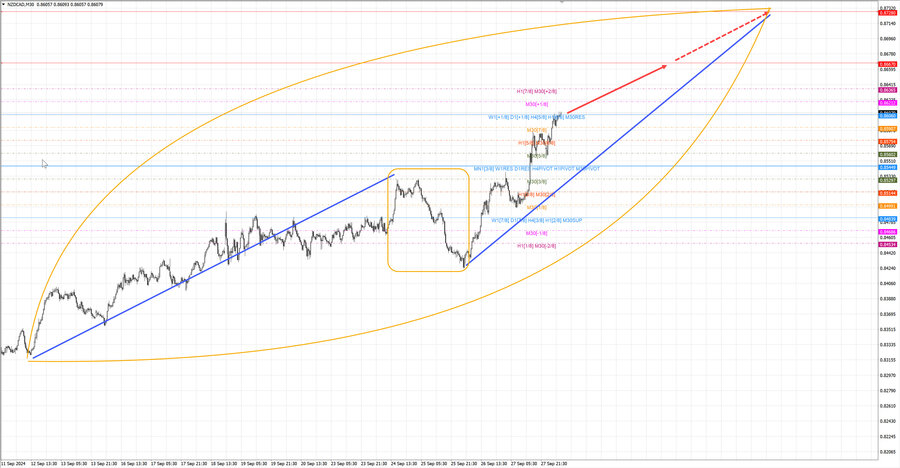The image size is (900, 468).
Task: Select the red 0.87280 price tag
Action: pyautogui.click(x=889, y=12)
